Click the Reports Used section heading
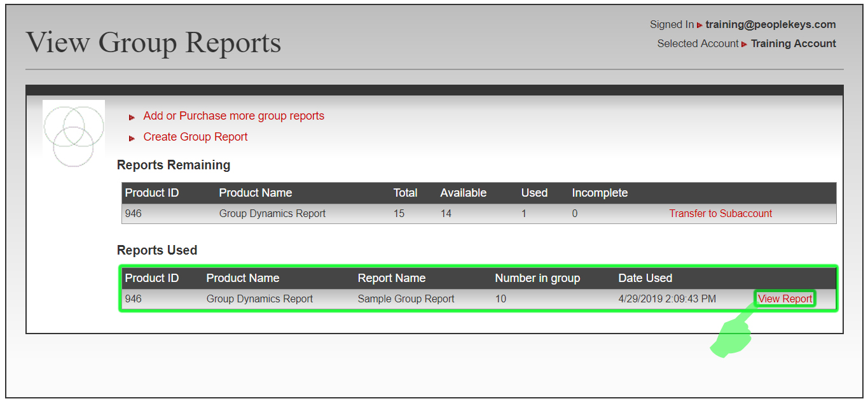 pyautogui.click(x=157, y=250)
